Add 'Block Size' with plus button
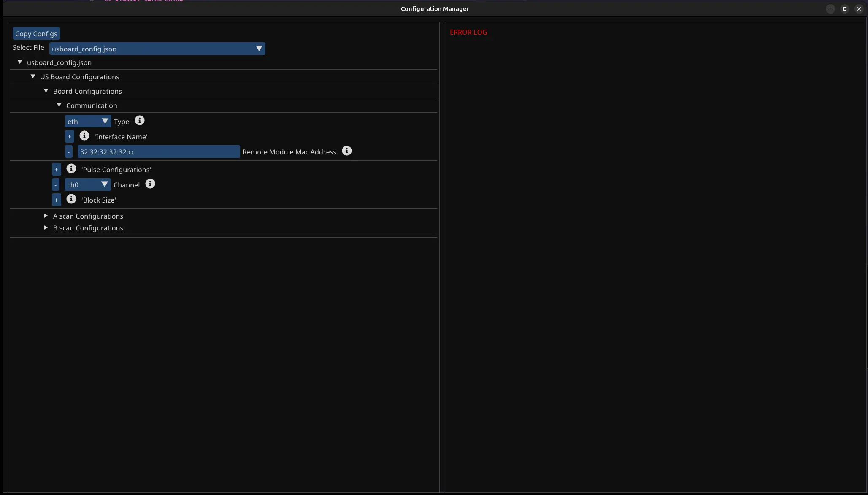 pyautogui.click(x=57, y=200)
